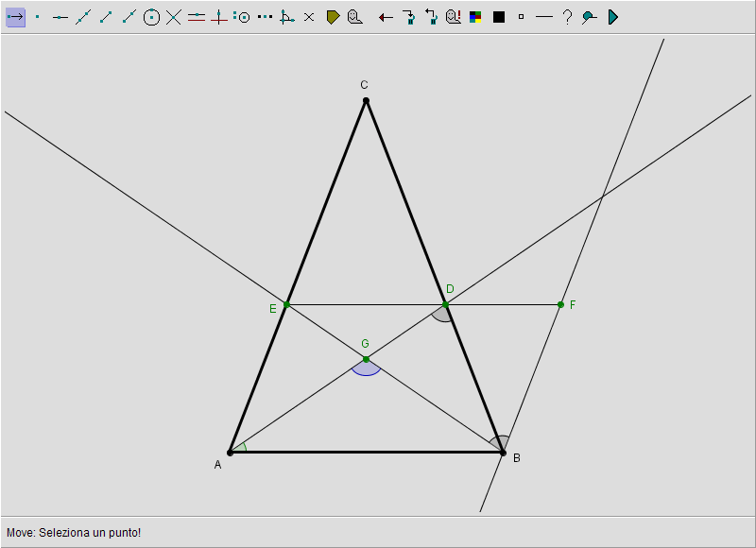The image size is (756, 548).
Task: Change the line thickness icon
Action: [x=544, y=17]
